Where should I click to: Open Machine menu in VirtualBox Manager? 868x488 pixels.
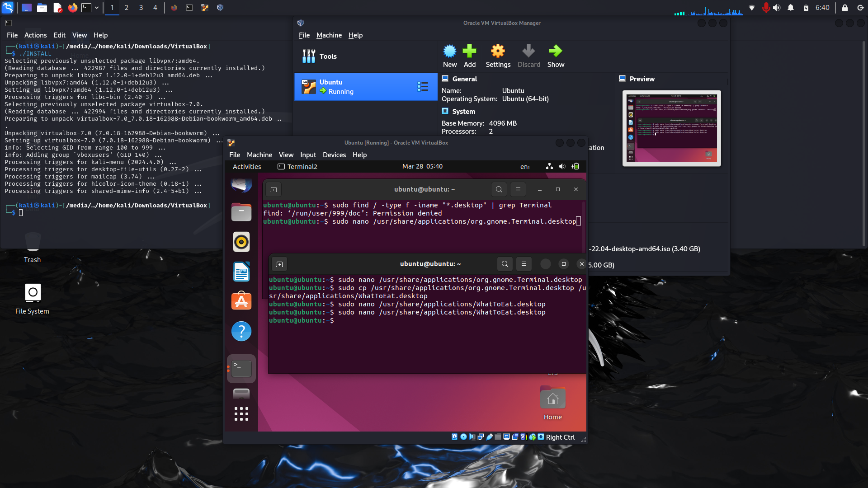(329, 35)
